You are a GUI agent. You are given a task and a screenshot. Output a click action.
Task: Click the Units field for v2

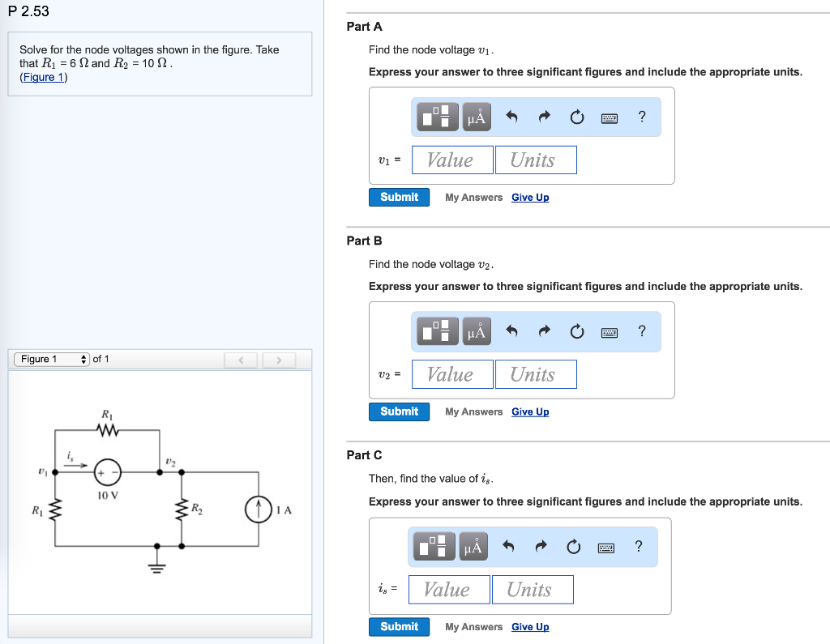(x=536, y=373)
